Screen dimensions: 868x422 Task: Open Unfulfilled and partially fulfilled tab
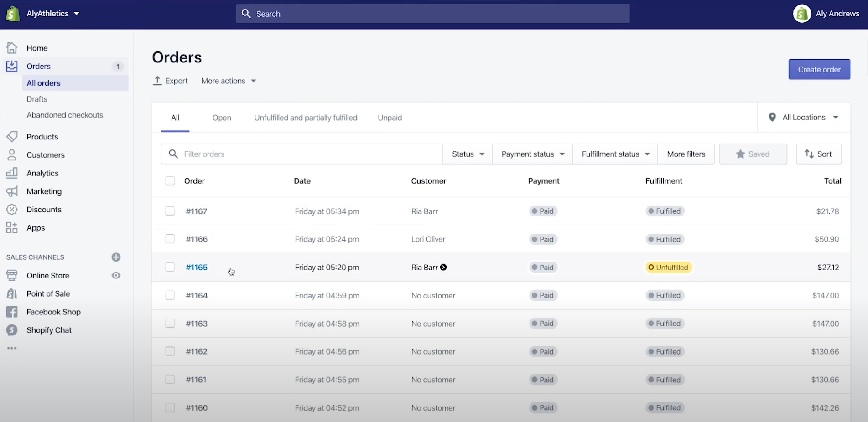tap(306, 118)
